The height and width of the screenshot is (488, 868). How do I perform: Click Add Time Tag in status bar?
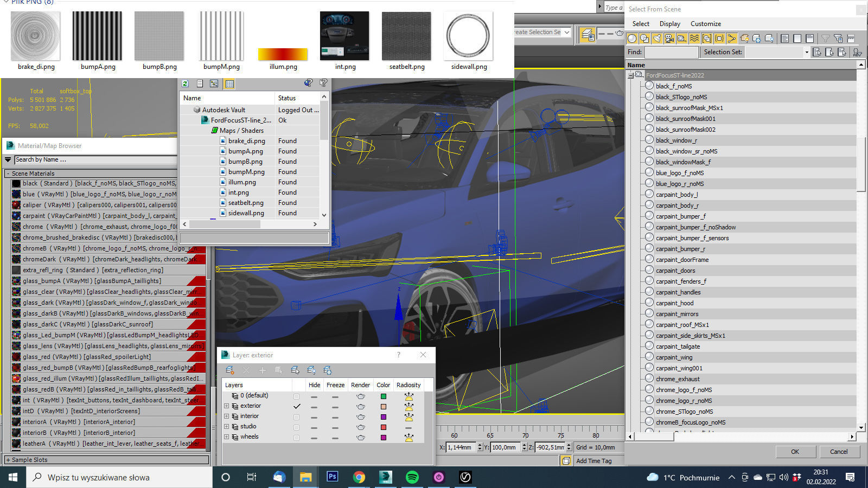[593, 461]
